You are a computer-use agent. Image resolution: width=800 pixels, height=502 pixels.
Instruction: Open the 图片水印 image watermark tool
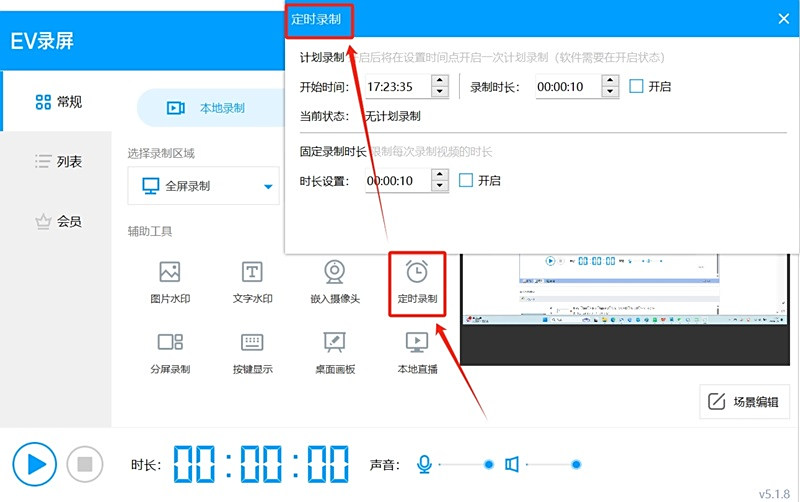pyautogui.click(x=170, y=282)
